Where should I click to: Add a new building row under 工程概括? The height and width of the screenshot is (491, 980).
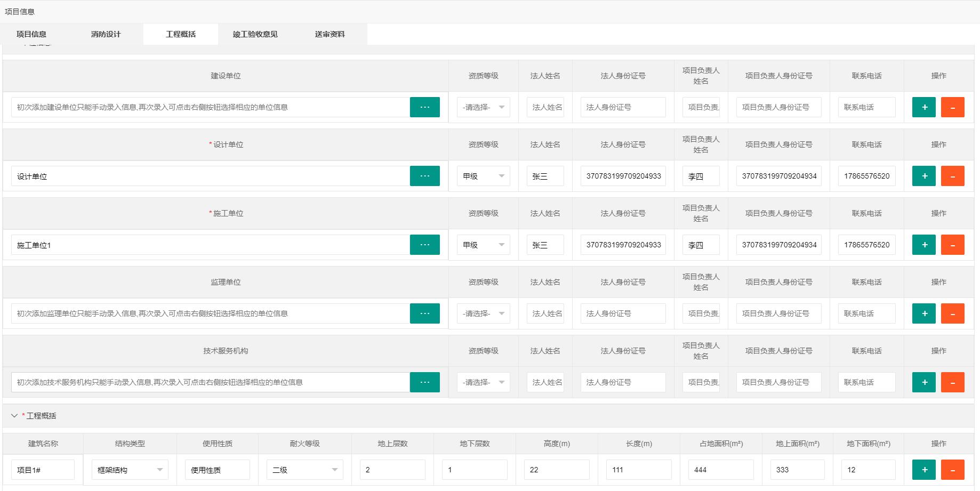[923, 469]
